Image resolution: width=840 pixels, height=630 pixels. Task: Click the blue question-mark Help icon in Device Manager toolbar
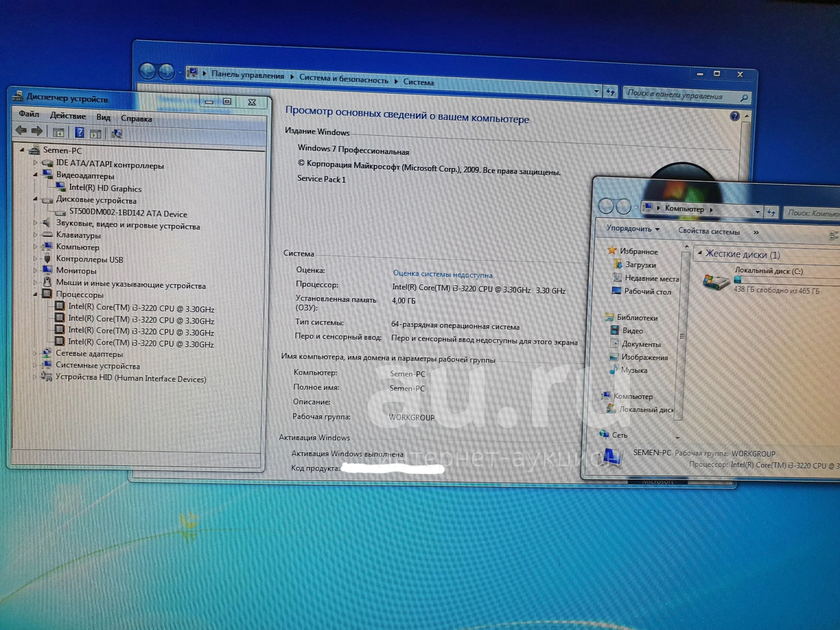pos(79,132)
